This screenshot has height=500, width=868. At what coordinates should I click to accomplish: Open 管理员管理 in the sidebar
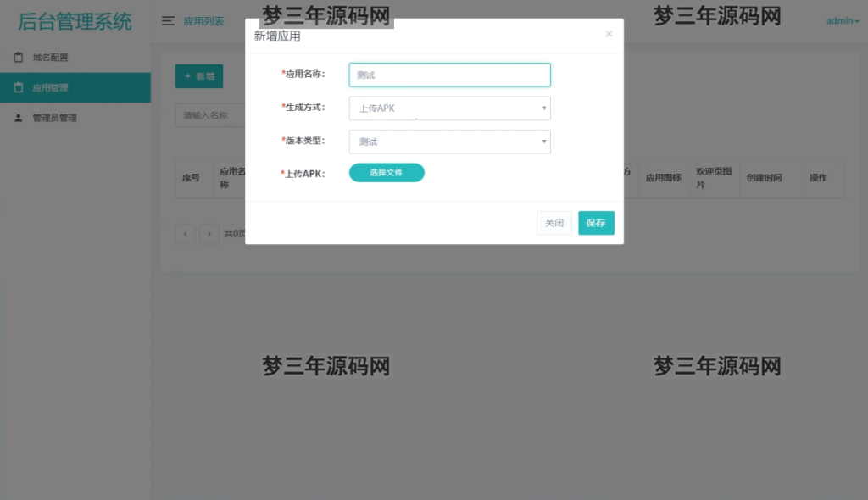pos(75,118)
